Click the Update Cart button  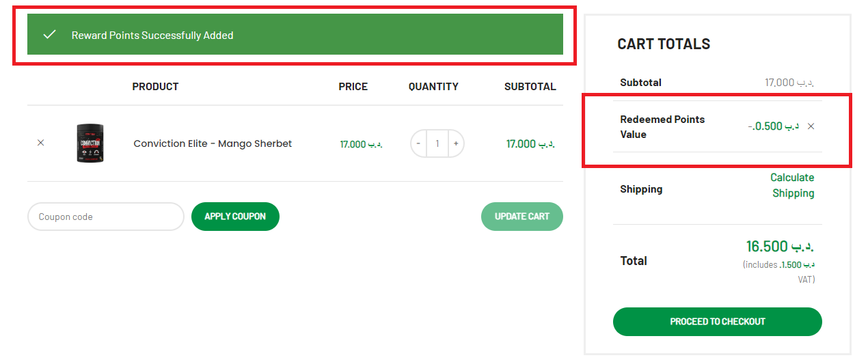tap(521, 217)
